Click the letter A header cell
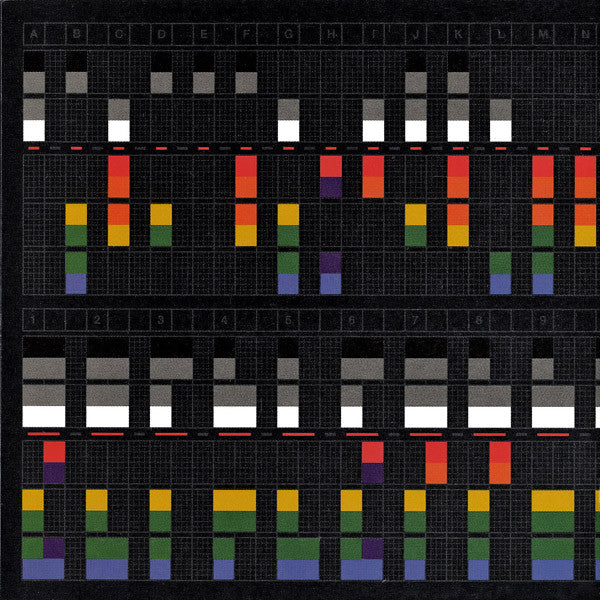 [x=34, y=34]
